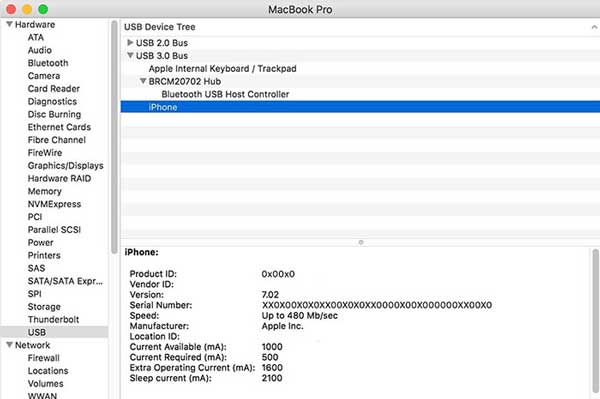Select Audio in the sidebar
The height and width of the screenshot is (399, 600).
click(x=39, y=50)
